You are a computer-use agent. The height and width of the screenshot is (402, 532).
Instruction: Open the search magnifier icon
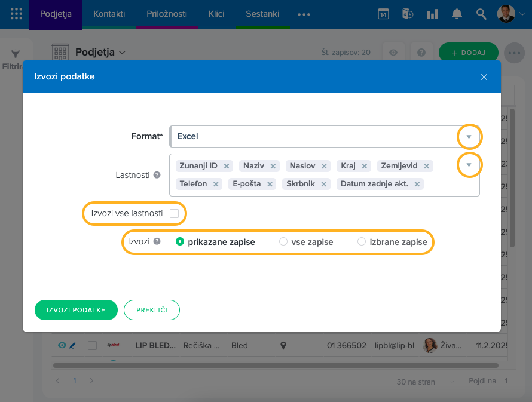[x=481, y=14]
